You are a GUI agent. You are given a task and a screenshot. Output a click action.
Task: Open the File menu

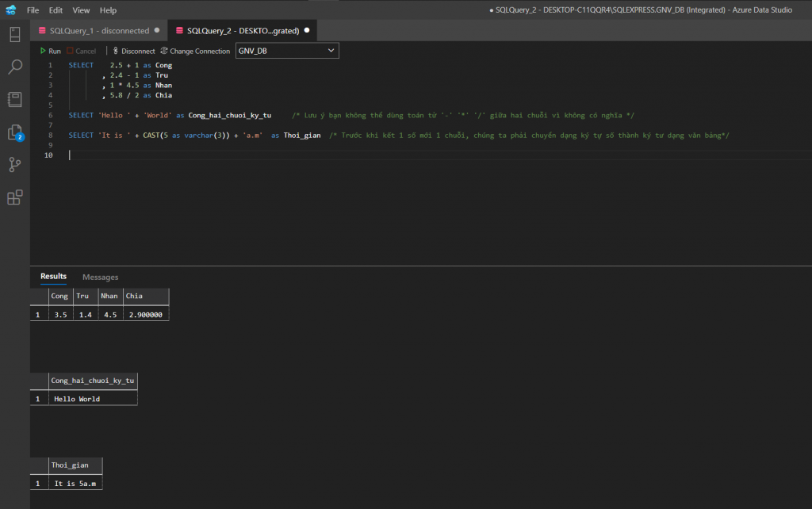coord(33,10)
